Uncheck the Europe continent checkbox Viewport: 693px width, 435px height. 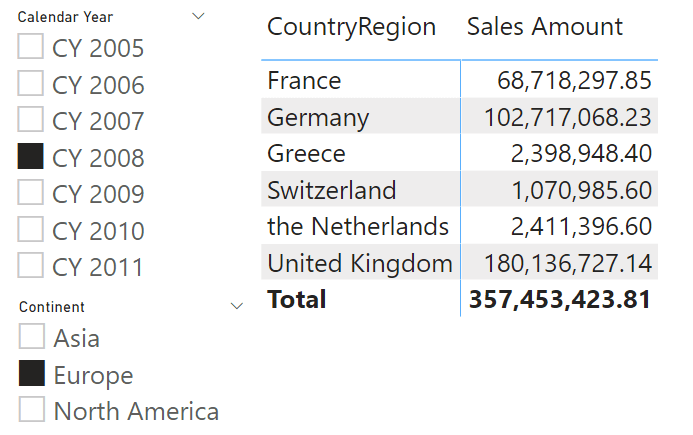[32, 373]
